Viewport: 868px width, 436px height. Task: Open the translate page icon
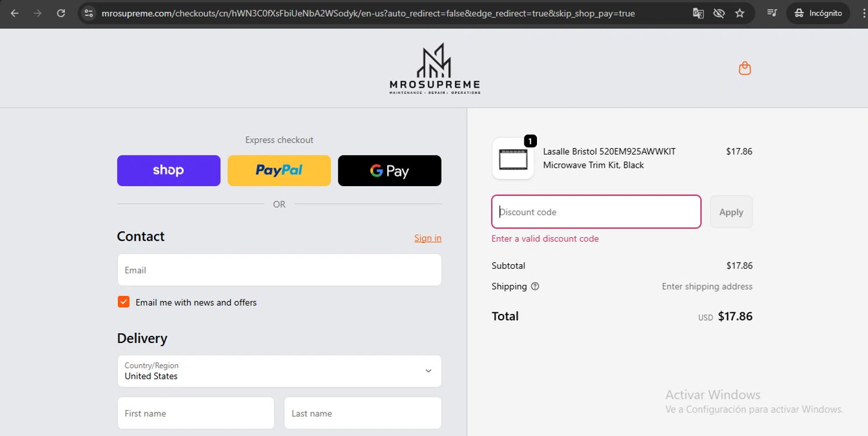(698, 13)
